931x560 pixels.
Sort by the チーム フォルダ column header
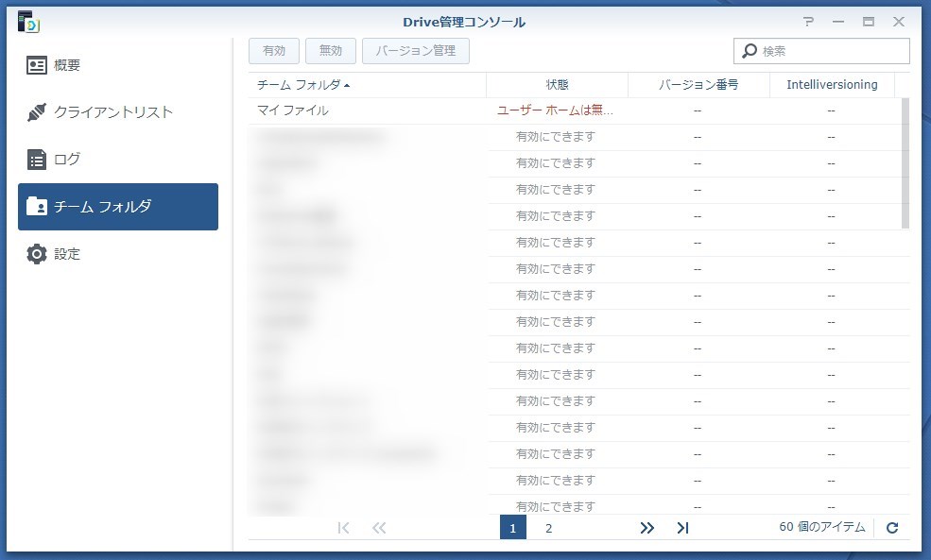pyautogui.click(x=368, y=85)
